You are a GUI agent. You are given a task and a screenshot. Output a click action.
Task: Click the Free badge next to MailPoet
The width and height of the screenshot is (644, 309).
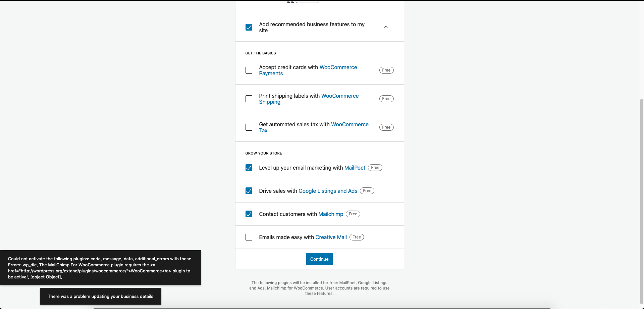coord(375,168)
